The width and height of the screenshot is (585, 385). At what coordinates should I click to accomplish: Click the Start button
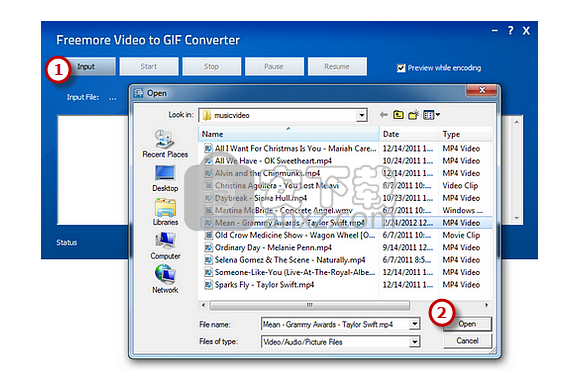coord(149,67)
